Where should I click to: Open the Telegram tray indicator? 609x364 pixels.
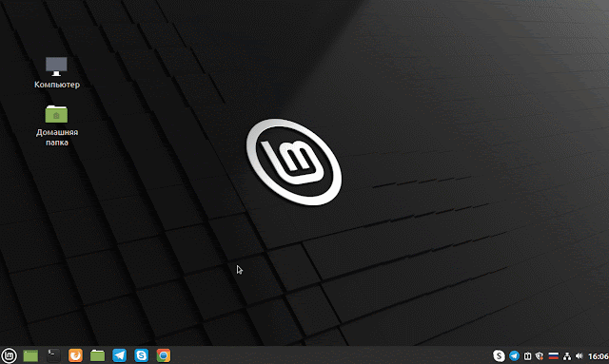[x=514, y=355]
